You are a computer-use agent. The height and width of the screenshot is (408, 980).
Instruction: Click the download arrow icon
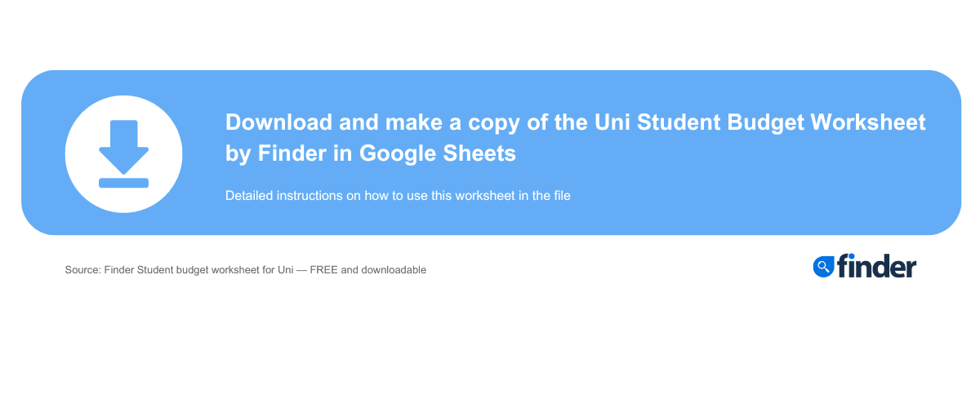pos(123,145)
